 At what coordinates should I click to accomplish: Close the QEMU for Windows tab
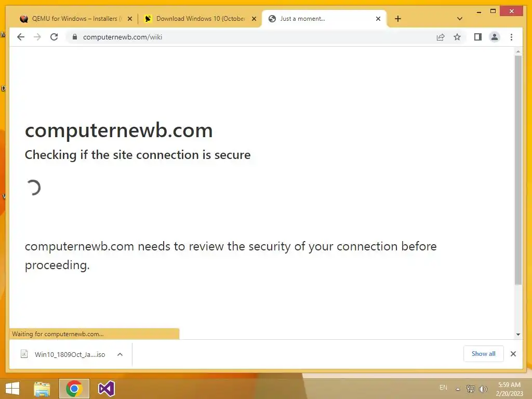(129, 19)
